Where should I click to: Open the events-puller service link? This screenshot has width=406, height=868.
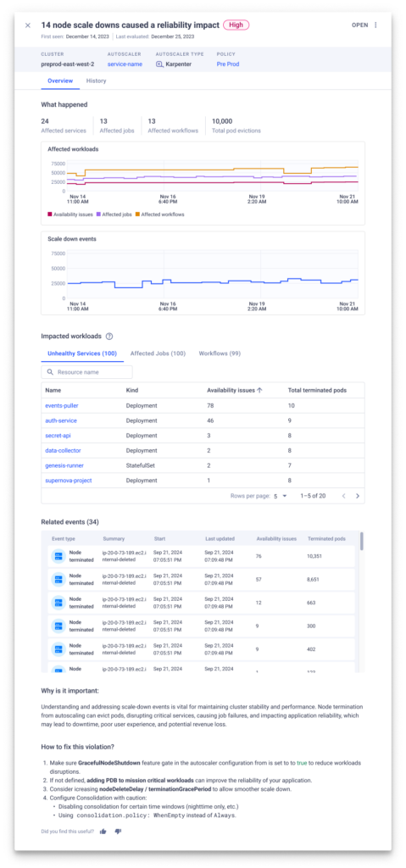click(62, 405)
